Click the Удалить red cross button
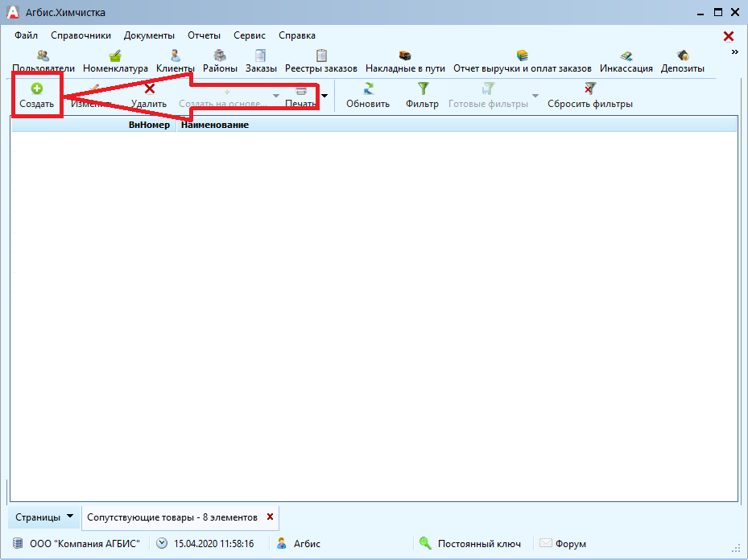The width and height of the screenshot is (748, 560). (149, 95)
